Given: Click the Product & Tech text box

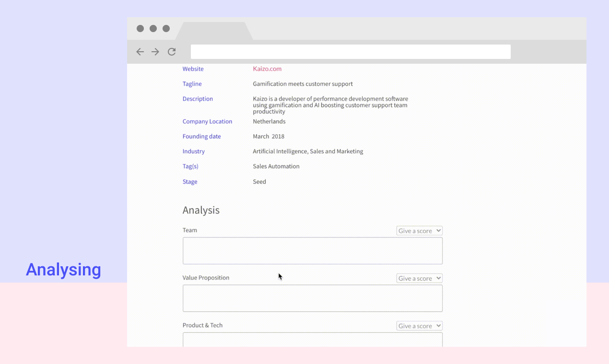Looking at the screenshot, I should pyautogui.click(x=313, y=340).
